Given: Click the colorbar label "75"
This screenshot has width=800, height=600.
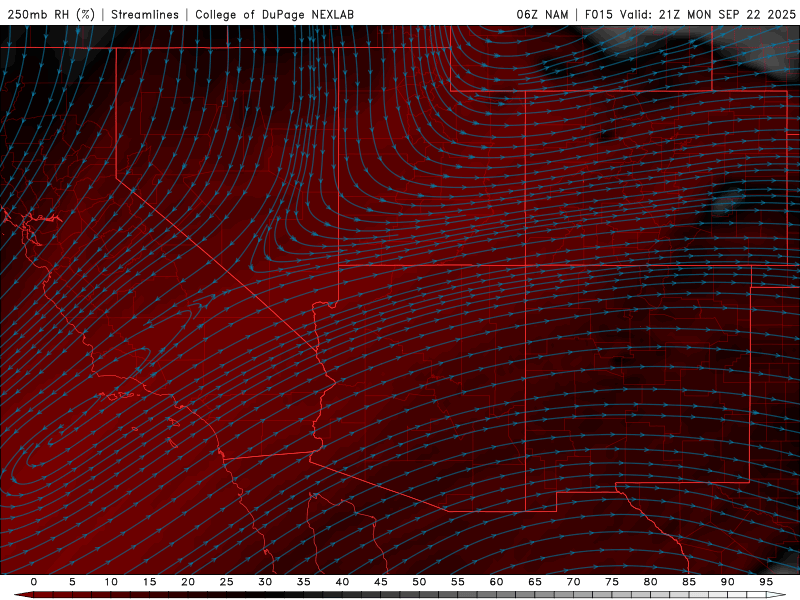Looking at the screenshot, I should [x=612, y=582].
